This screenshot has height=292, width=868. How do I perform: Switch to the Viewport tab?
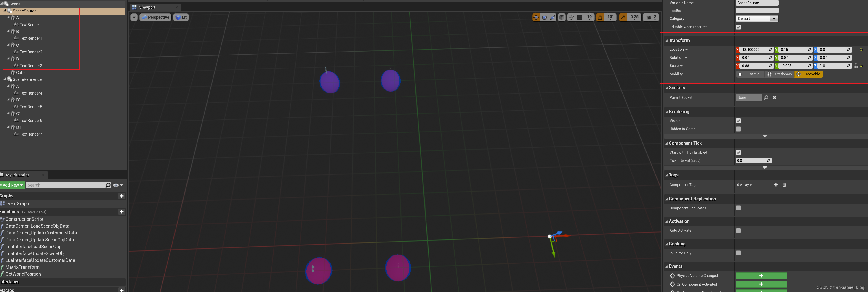147,7
